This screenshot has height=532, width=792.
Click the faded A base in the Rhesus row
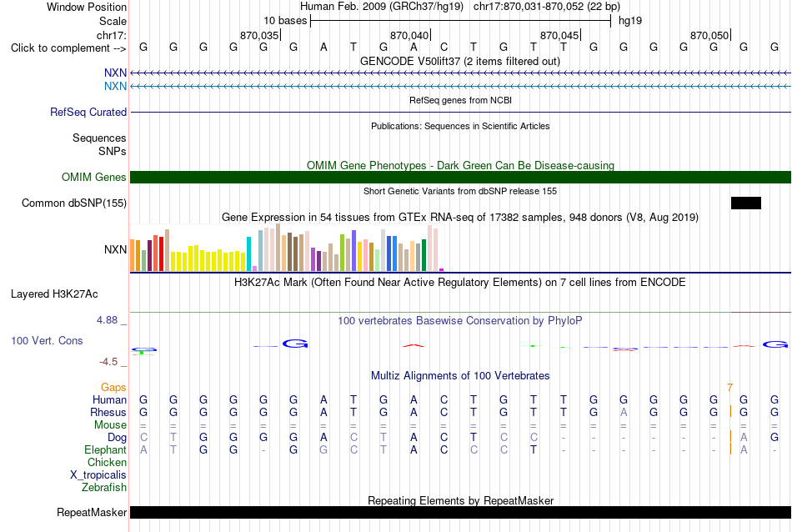[624, 413]
